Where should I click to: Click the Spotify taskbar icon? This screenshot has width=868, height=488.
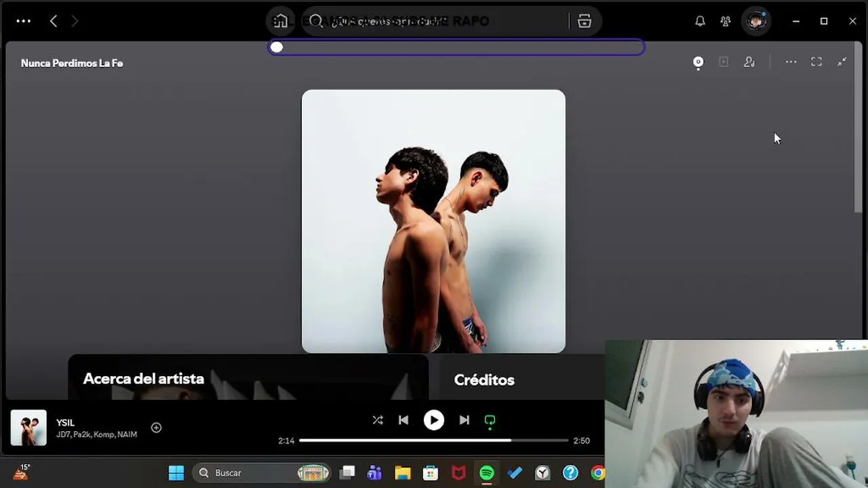[x=487, y=472]
